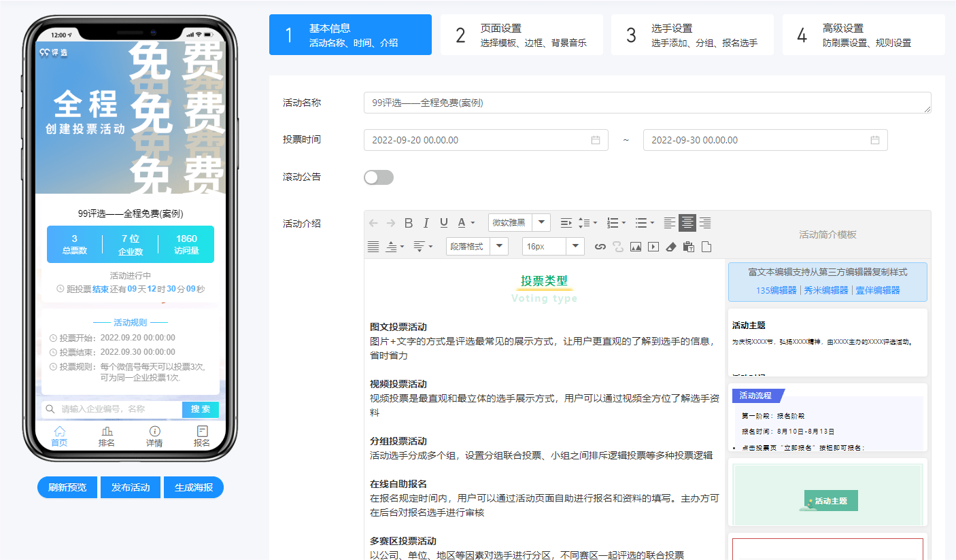Open 首页 tab in phone preview
Image resolution: width=956 pixels, height=560 pixels.
[59, 436]
